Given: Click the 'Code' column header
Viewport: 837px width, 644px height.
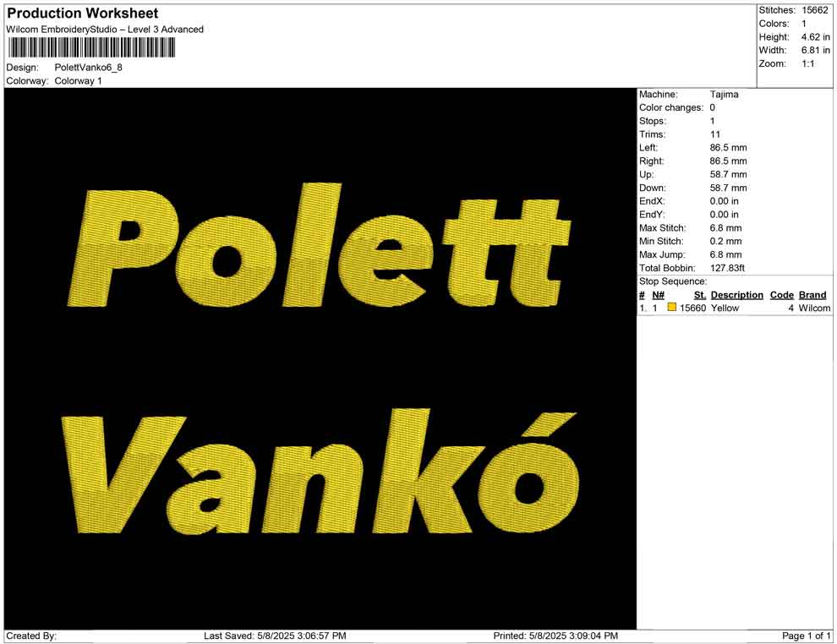Looking at the screenshot, I should (x=781, y=295).
